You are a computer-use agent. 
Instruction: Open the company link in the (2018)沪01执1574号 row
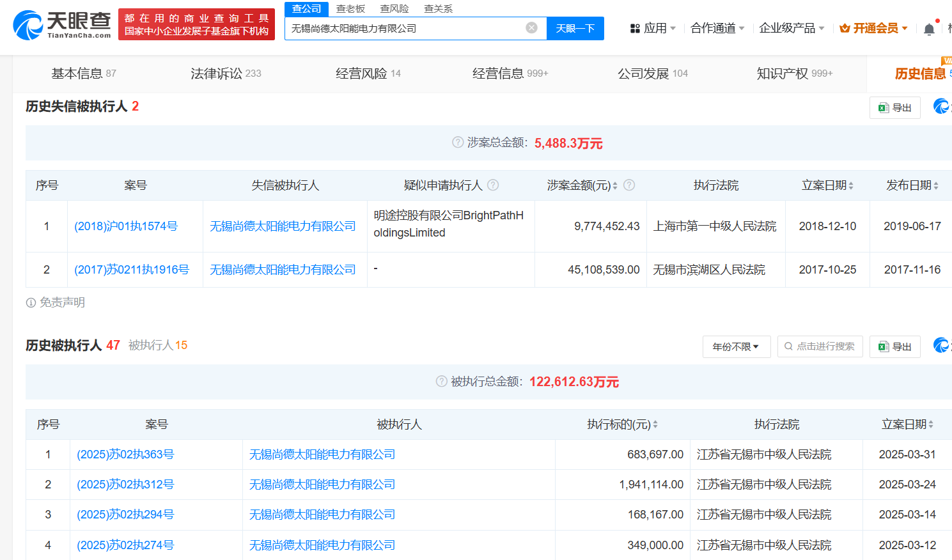point(283,226)
